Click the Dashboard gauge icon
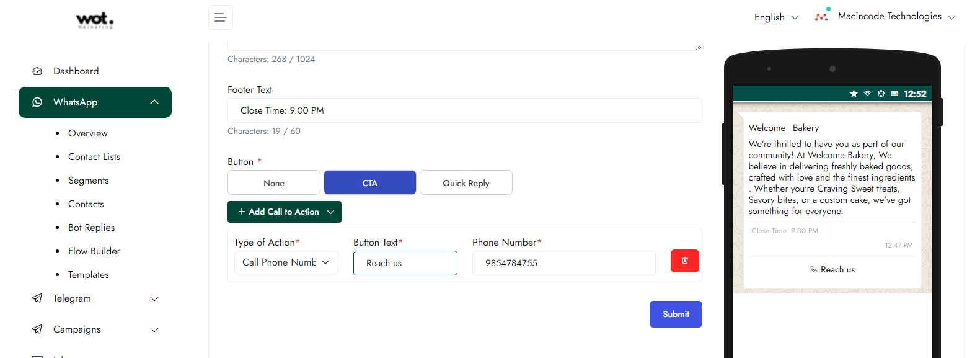 [x=37, y=71]
